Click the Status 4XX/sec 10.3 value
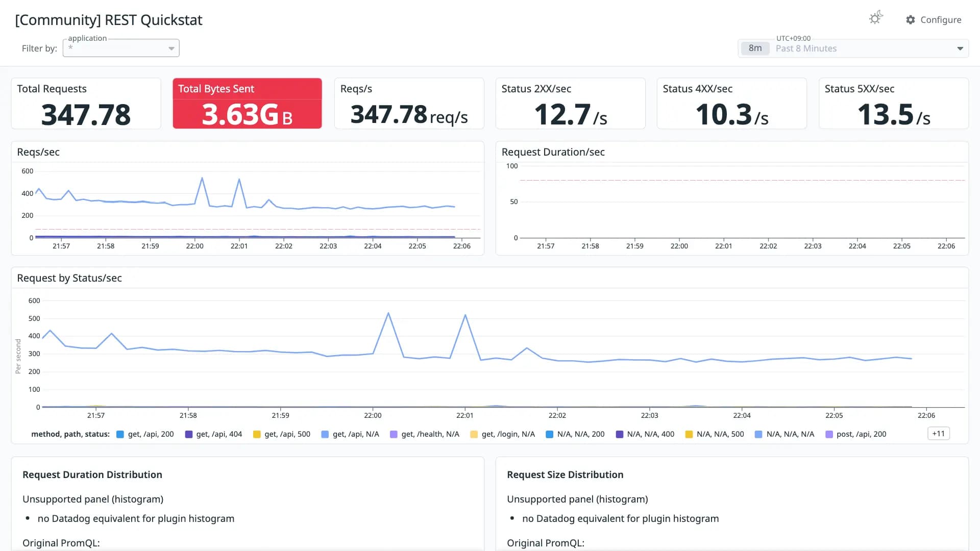980x551 pixels. [x=732, y=114]
